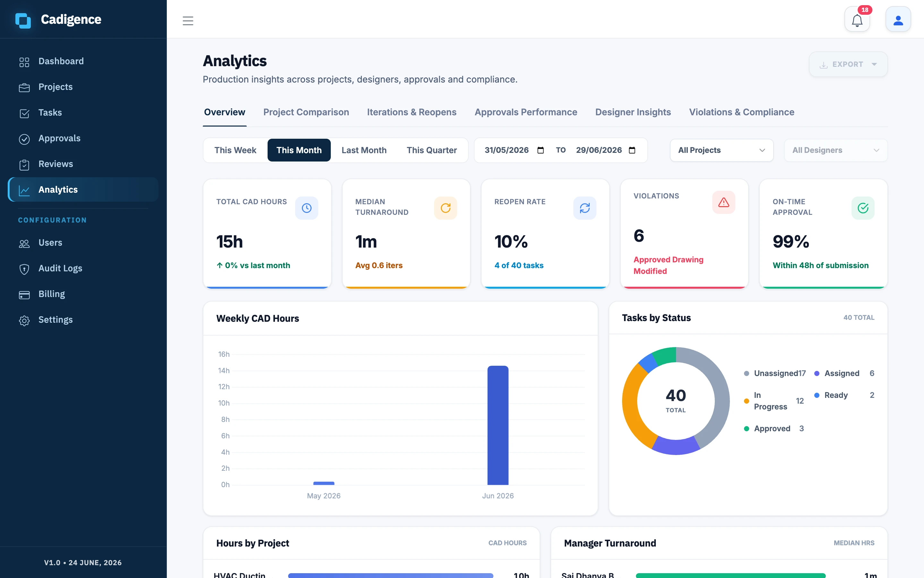The height and width of the screenshot is (578, 924).
Task: Click the start date field 31/05/2026
Action: click(514, 150)
